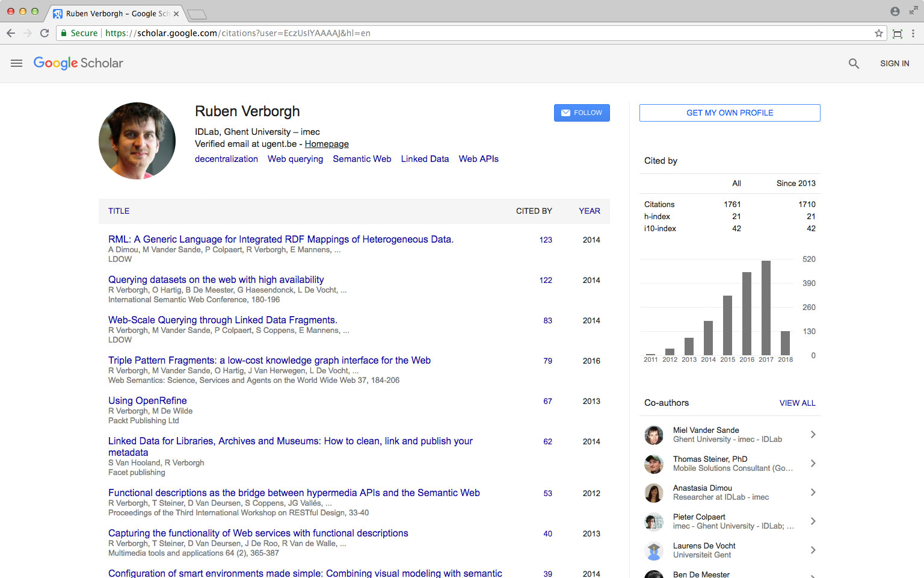Image resolution: width=924 pixels, height=578 pixels.
Task: Open Querying datasets on the web paper
Action: [216, 280]
